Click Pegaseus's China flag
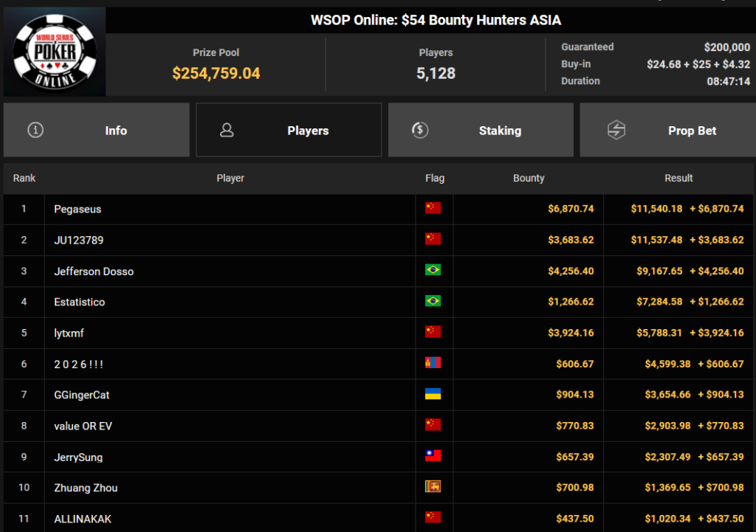Viewport: 756px width, 532px height. (433, 208)
